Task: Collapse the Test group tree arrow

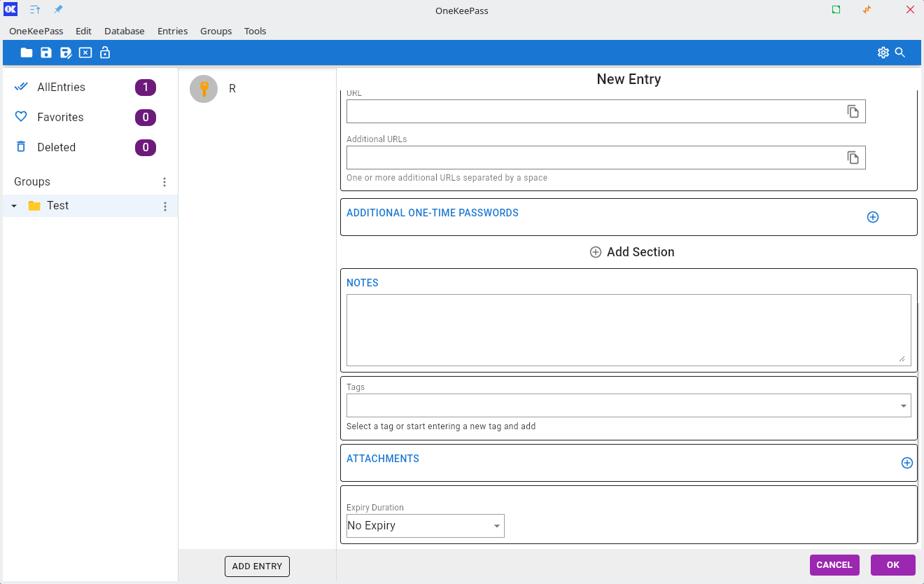Action: tap(14, 206)
